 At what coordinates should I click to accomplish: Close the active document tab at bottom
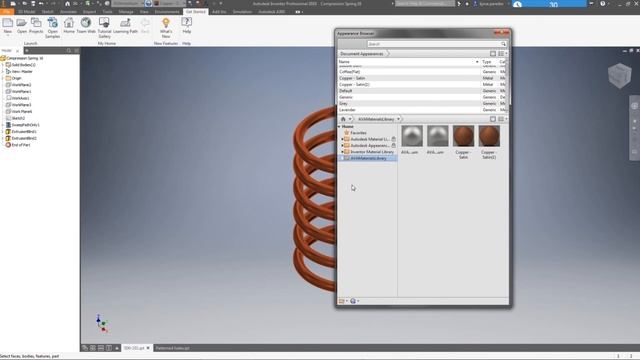point(148,348)
